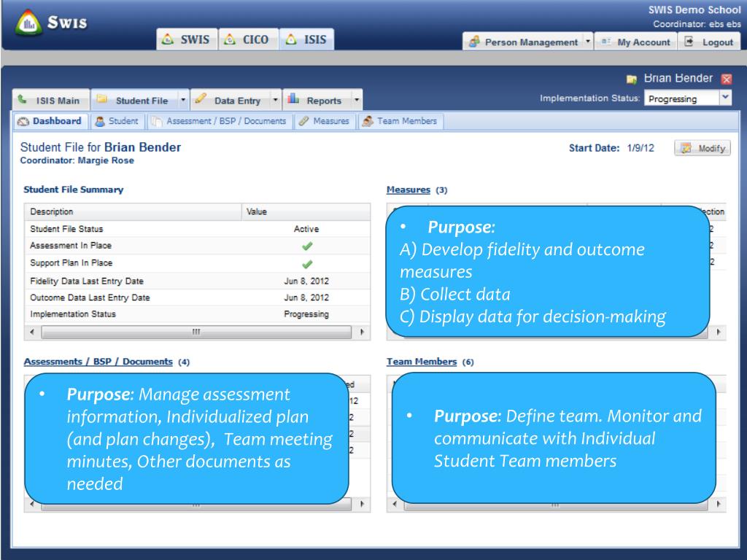This screenshot has height=560, width=747.
Task: Follow the Team Members section link
Action: 422,362
